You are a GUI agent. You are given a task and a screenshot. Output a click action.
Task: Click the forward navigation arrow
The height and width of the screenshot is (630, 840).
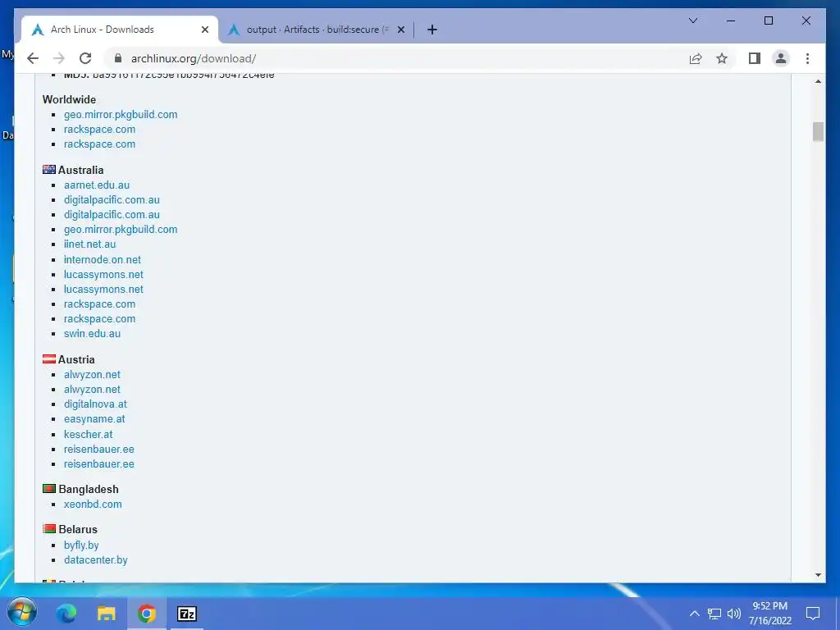(59, 58)
